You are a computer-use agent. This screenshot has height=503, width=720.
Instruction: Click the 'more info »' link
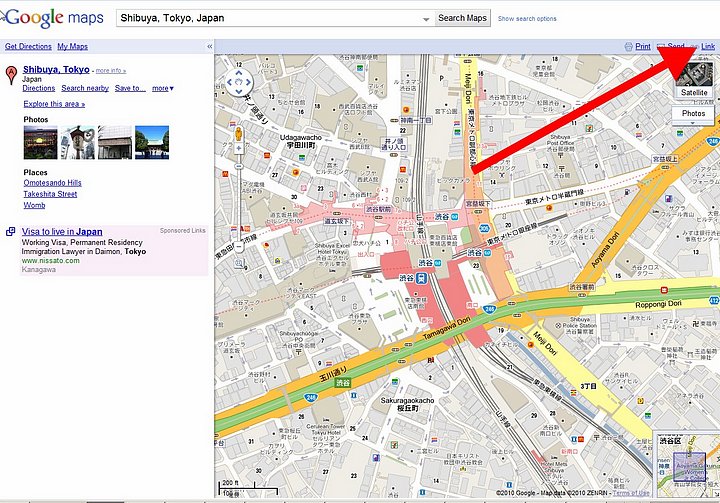pos(111,71)
